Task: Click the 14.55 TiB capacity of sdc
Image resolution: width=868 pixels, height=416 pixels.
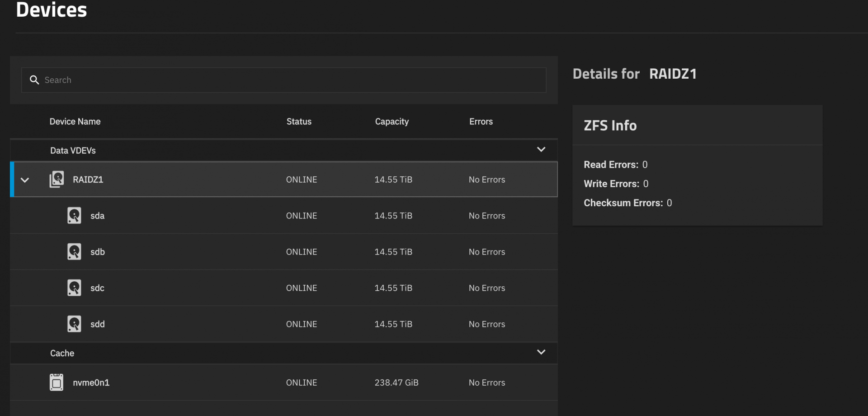Action: tap(393, 288)
